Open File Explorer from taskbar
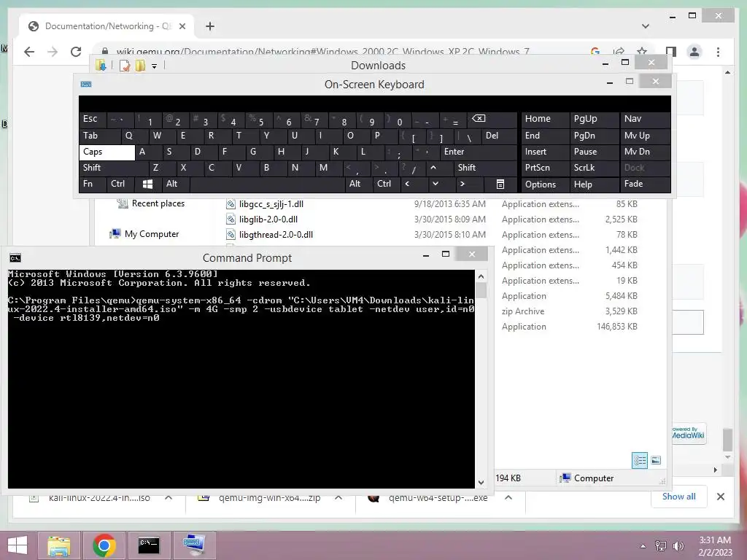747x560 pixels. [x=58, y=545]
